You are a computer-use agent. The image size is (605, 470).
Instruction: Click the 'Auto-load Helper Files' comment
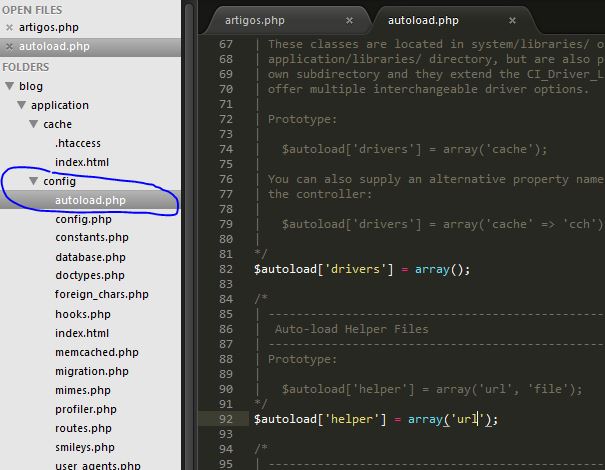pos(352,329)
